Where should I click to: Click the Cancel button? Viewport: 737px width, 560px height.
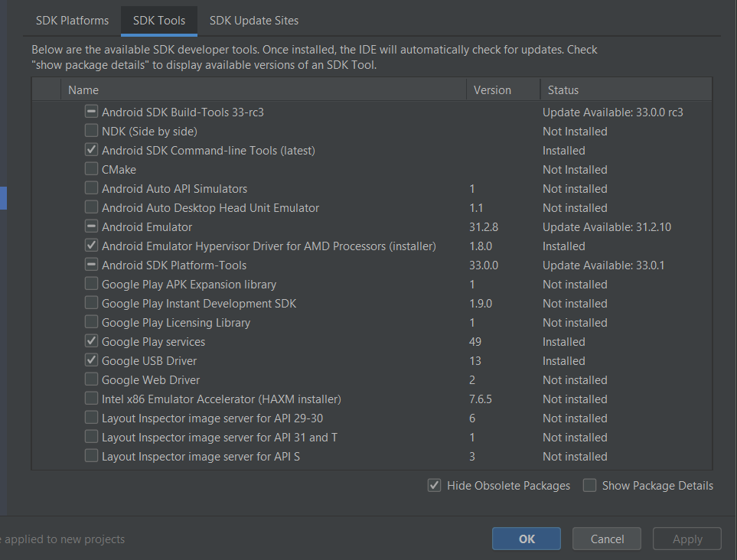coord(608,539)
